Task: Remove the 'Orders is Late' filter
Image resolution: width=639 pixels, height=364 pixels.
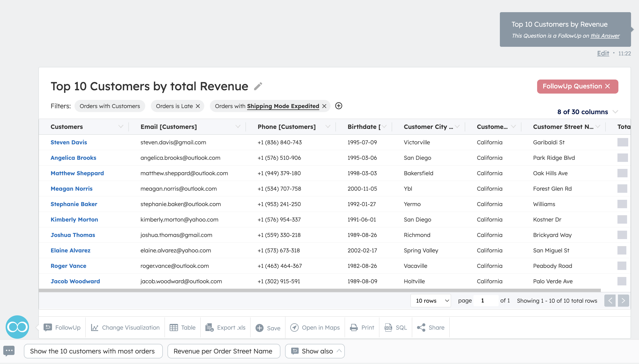Action: [197, 106]
